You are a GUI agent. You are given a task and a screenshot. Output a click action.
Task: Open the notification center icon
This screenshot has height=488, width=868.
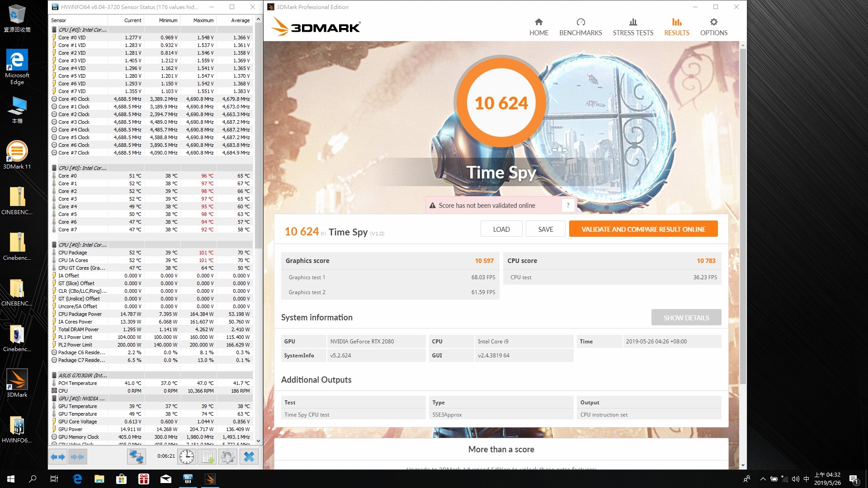tap(854, 479)
